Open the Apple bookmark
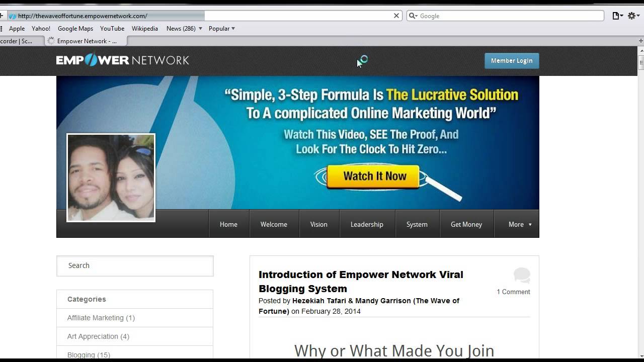644x362 pixels. pyautogui.click(x=17, y=29)
